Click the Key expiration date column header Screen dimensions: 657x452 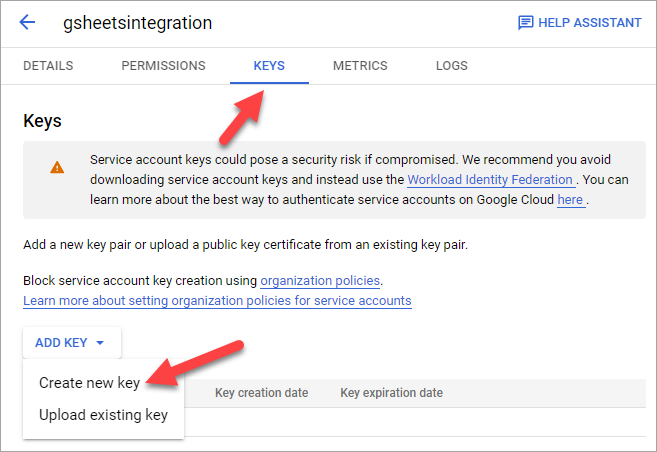point(391,393)
